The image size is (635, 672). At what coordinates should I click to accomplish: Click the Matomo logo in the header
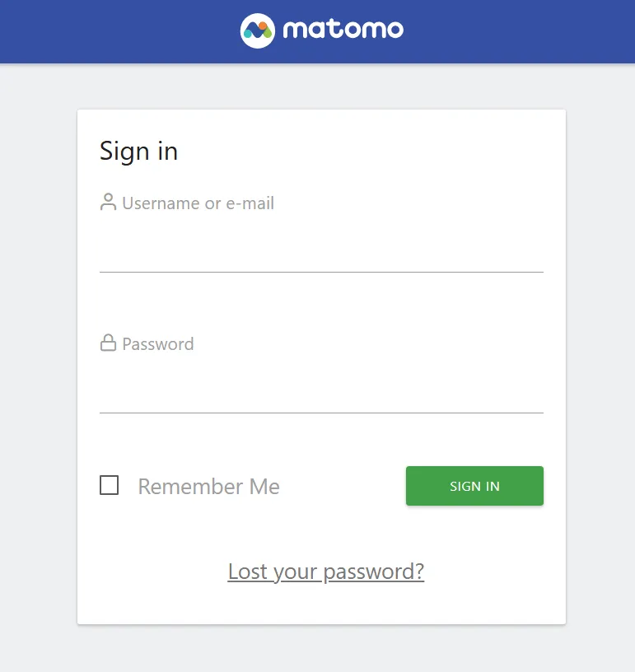pos(320,30)
